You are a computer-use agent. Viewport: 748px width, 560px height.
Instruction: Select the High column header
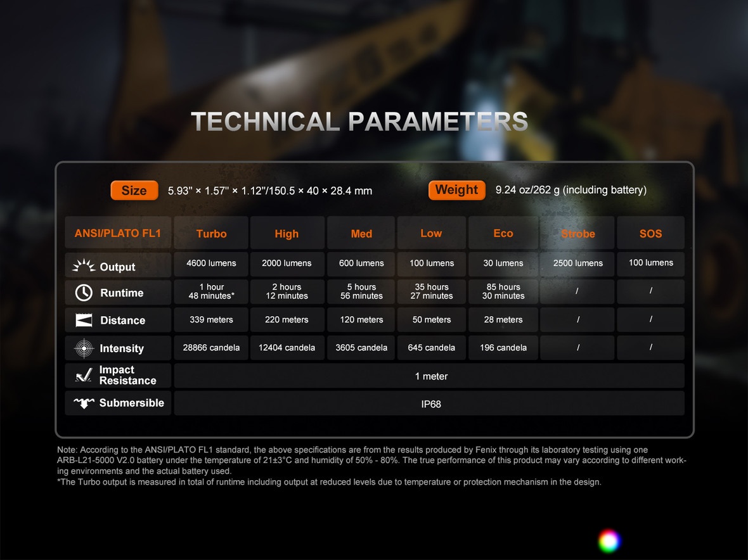tap(287, 234)
